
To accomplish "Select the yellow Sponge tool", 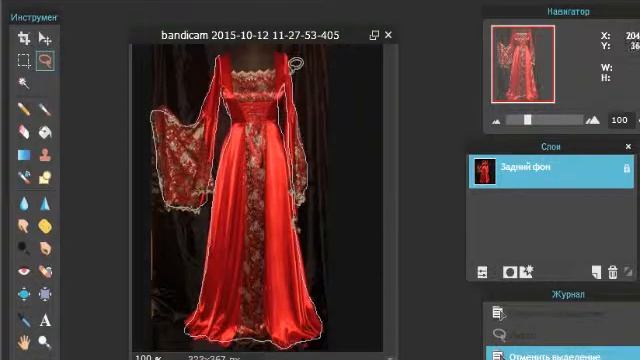I will pyautogui.click(x=45, y=226).
